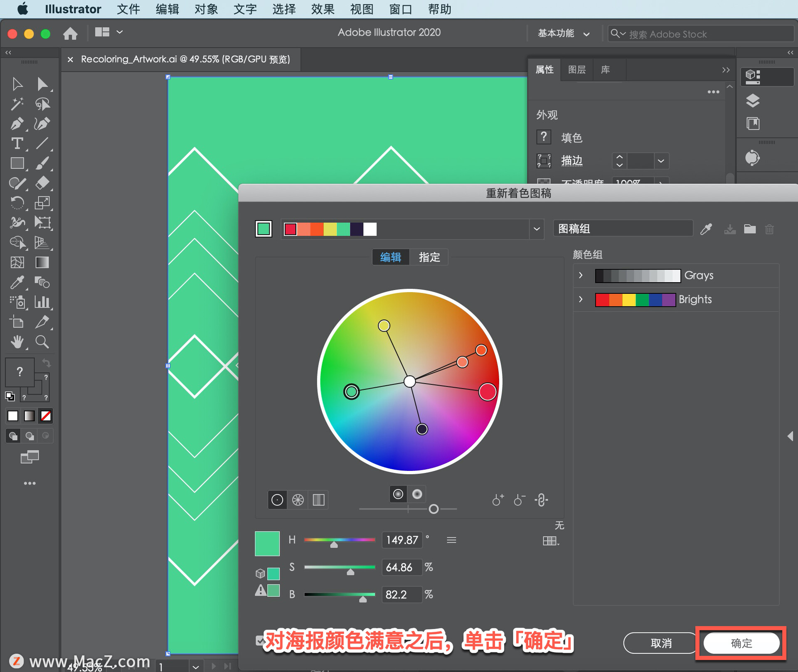Select the Magic Wand tool
Viewport: 798px width, 672px height.
pyautogui.click(x=17, y=104)
